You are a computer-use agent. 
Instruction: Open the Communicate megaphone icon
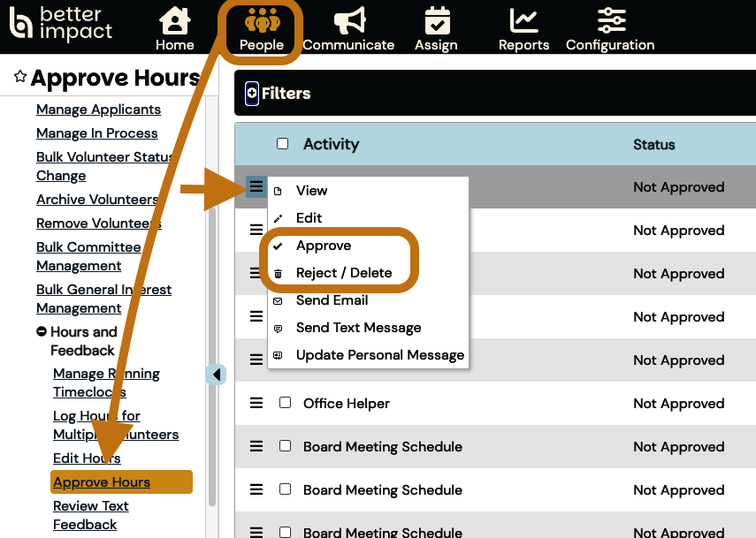click(348, 21)
